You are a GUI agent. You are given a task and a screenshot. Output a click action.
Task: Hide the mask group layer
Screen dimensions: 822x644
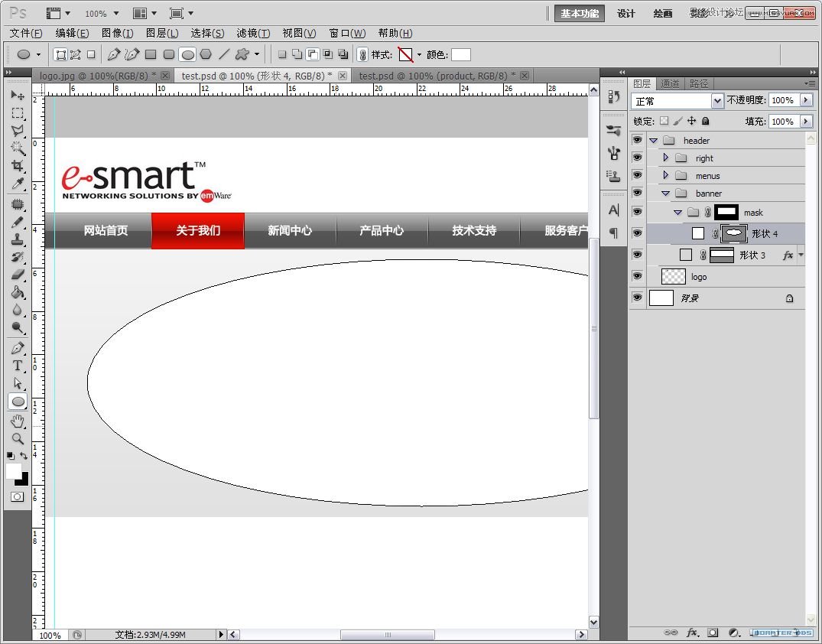coord(637,212)
